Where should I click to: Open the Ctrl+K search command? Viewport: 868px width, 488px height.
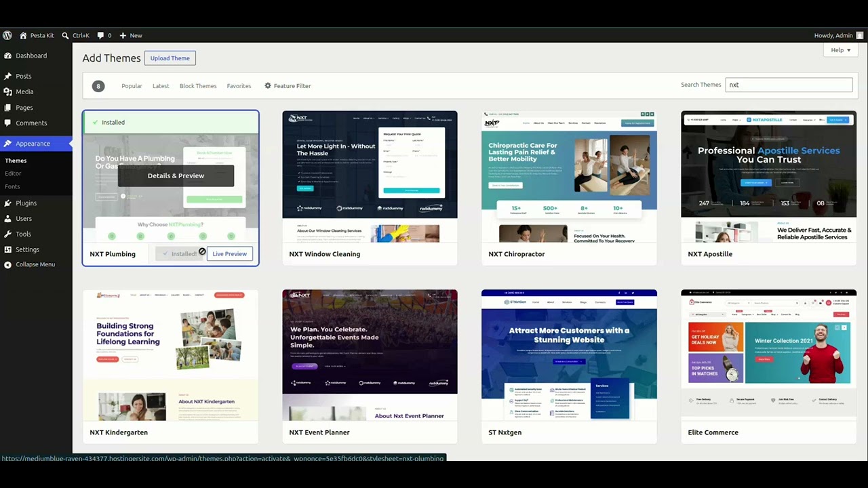tap(75, 35)
